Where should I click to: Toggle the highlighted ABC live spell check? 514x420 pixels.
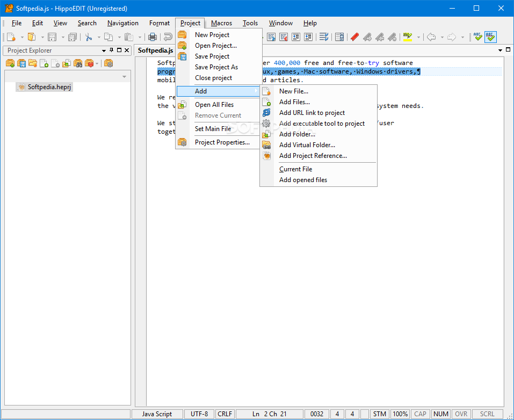[490, 37]
